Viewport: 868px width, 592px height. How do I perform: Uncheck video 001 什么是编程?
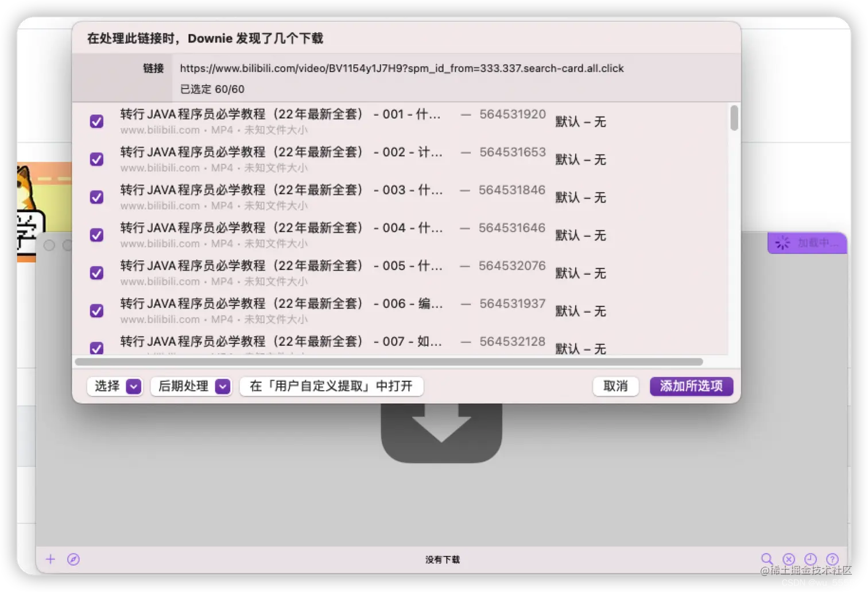[96, 121]
